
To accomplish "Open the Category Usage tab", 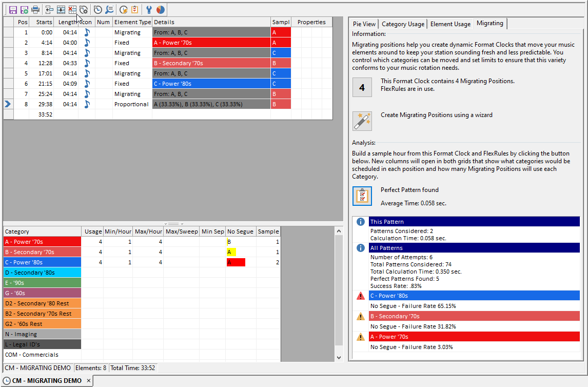I will 403,24.
